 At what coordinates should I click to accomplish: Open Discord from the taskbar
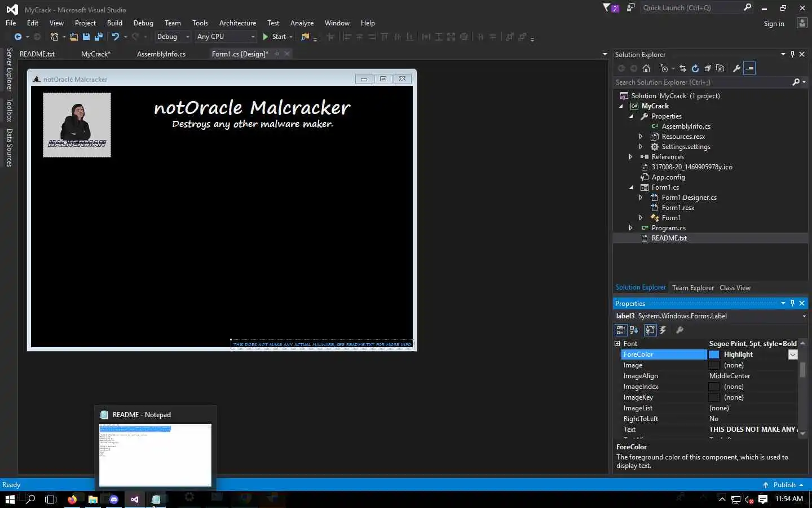coord(114,499)
